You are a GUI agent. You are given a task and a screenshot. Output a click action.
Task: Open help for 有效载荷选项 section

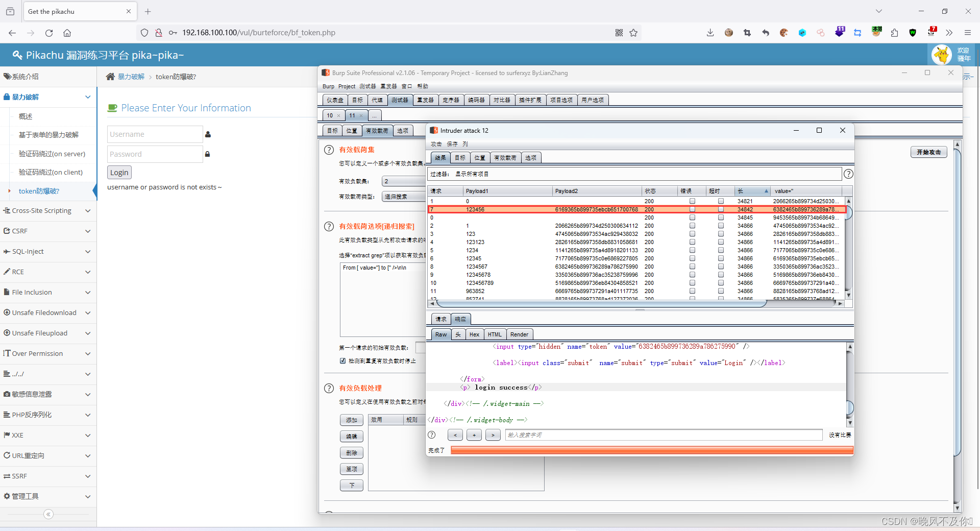coord(329,226)
